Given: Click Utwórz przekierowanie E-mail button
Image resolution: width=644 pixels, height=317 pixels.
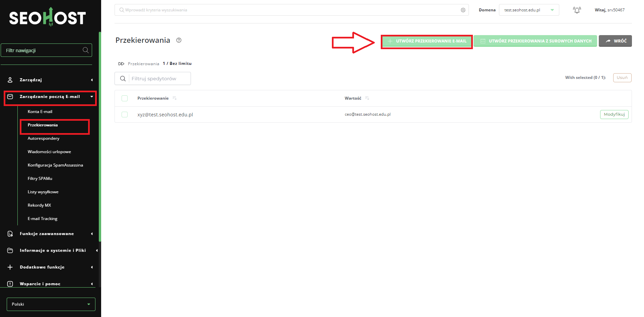Looking at the screenshot, I should tap(427, 41).
